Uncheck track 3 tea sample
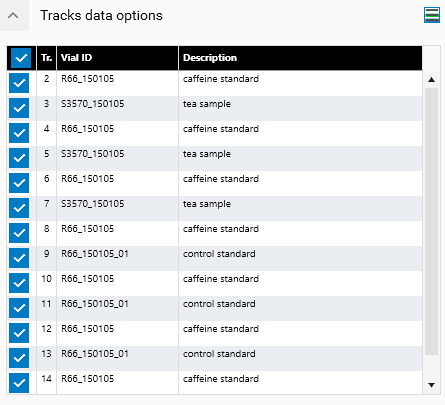The height and width of the screenshot is (405, 445). 19,108
